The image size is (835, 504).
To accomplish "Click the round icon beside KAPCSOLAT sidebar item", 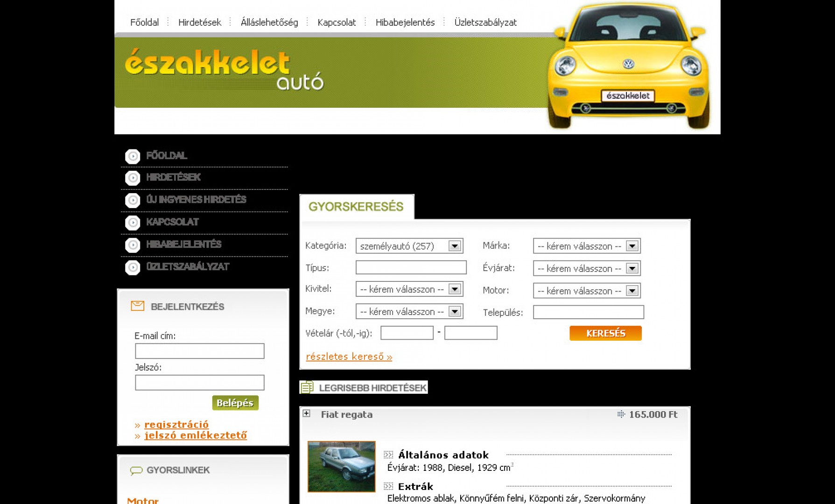I will [x=133, y=223].
